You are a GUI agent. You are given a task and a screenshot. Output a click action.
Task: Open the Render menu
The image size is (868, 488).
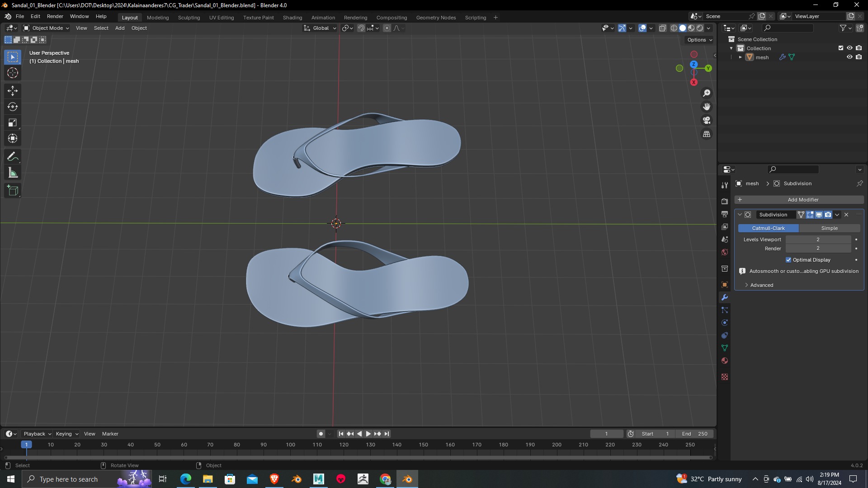click(x=55, y=16)
